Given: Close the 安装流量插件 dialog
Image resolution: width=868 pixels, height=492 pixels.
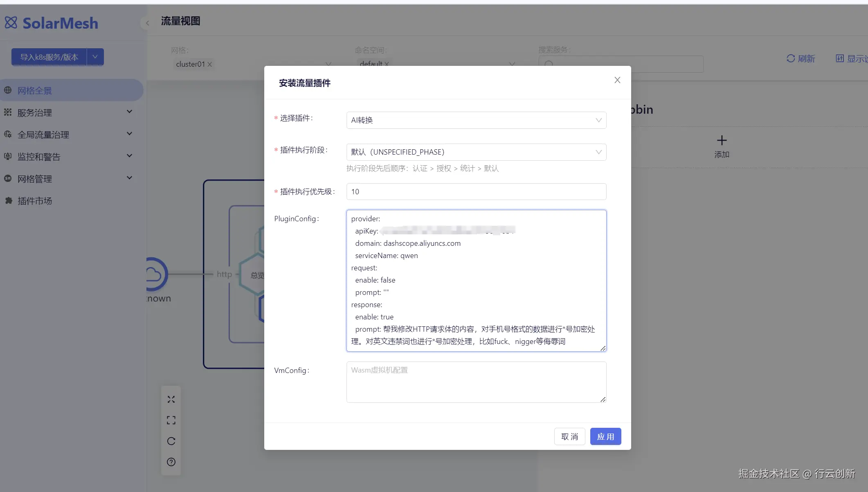Looking at the screenshot, I should point(617,80).
